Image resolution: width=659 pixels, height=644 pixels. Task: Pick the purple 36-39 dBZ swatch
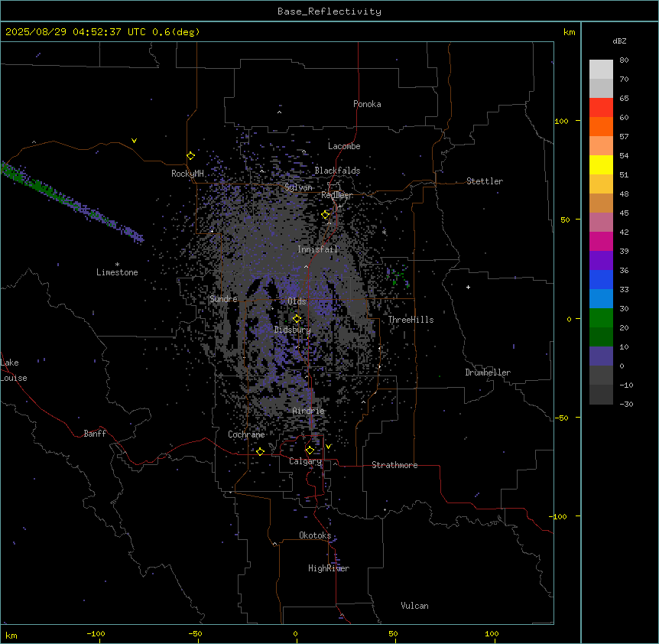click(601, 261)
